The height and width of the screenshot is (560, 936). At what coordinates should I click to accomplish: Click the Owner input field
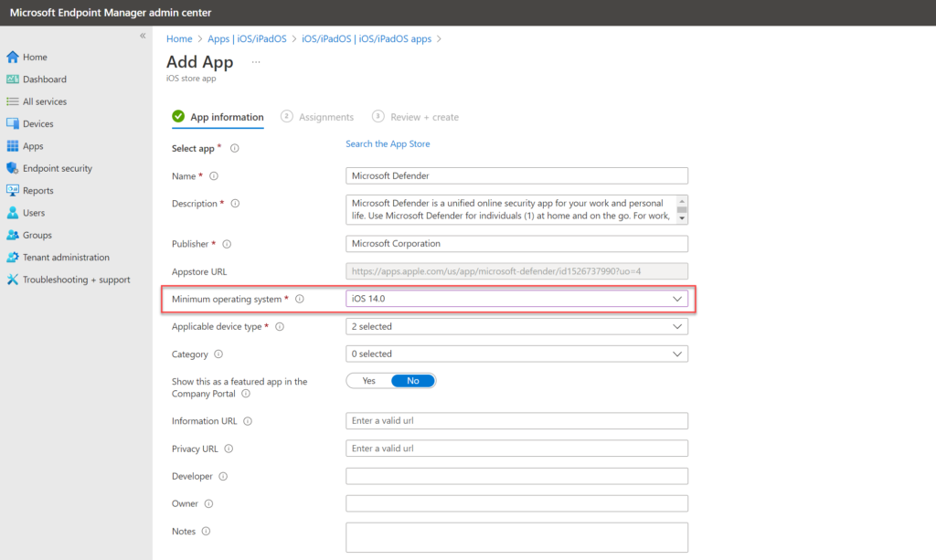(516, 503)
